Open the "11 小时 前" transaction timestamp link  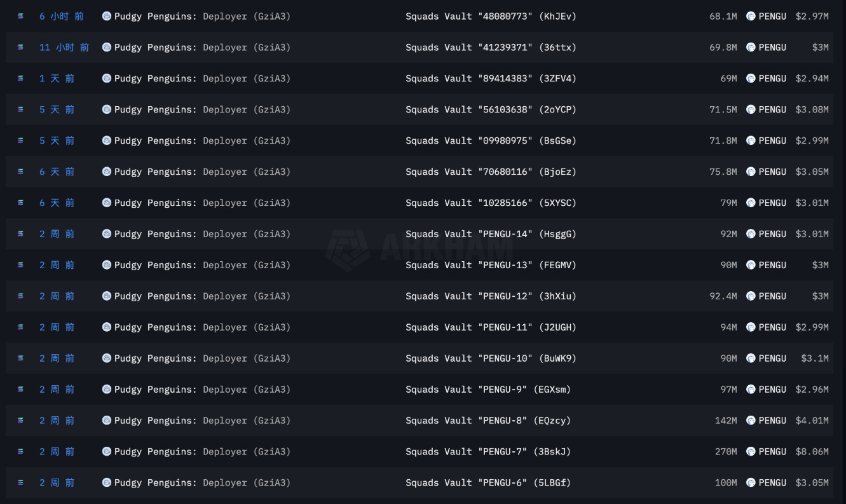point(64,48)
